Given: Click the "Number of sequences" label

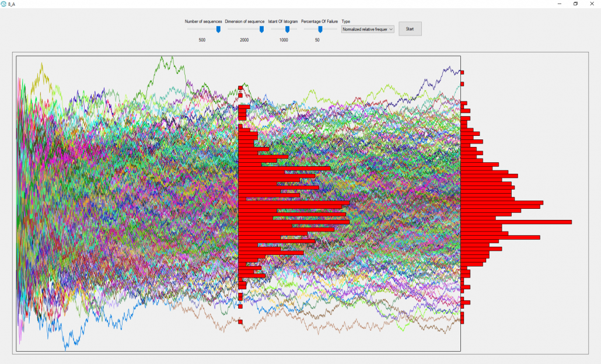Looking at the screenshot, I should click(x=203, y=21).
